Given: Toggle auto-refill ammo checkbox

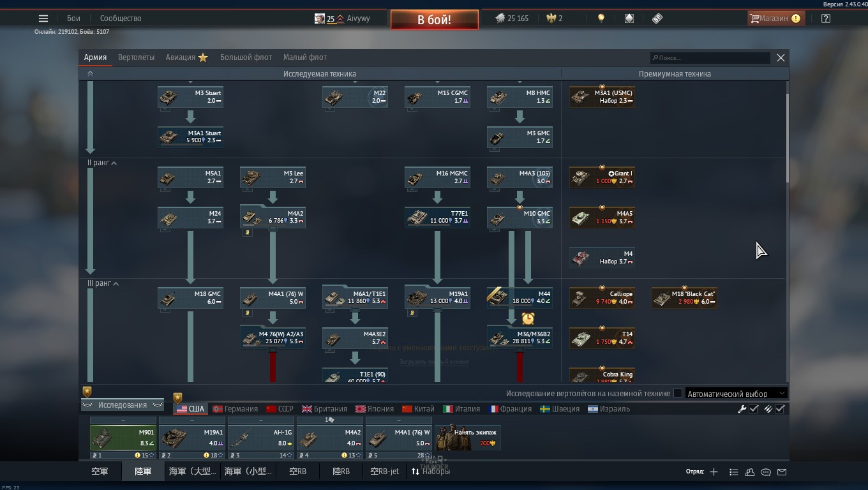Looking at the screenshot, I should click(x=780, y=409).
